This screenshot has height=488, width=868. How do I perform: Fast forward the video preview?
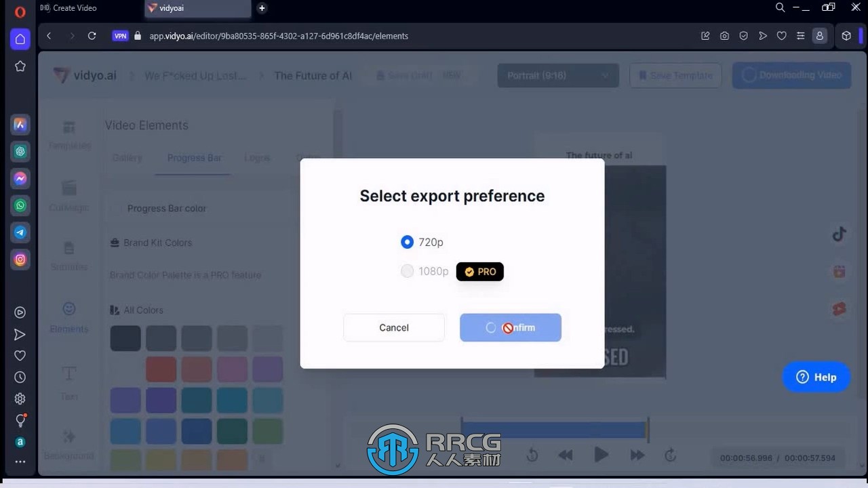click(x=637, y=455)
